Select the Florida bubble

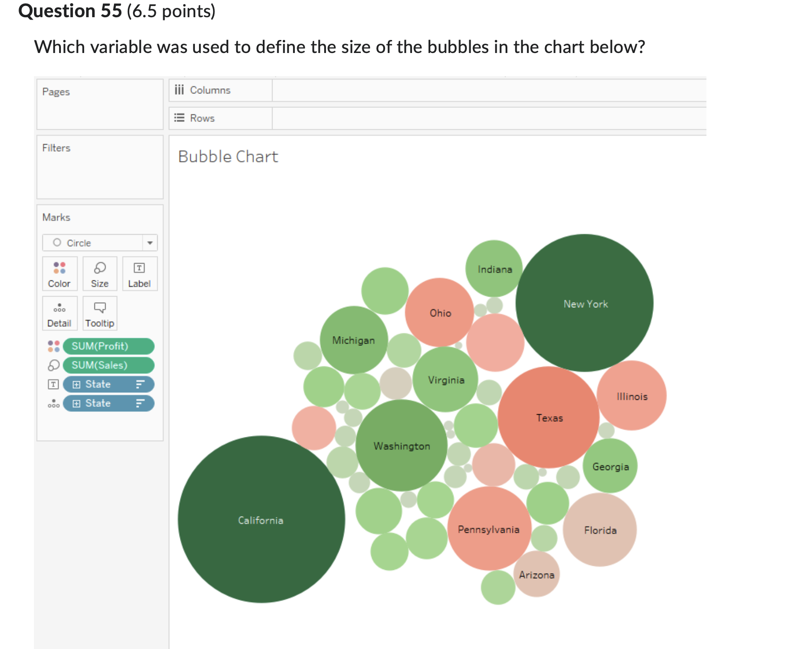[x=600, y=530]
